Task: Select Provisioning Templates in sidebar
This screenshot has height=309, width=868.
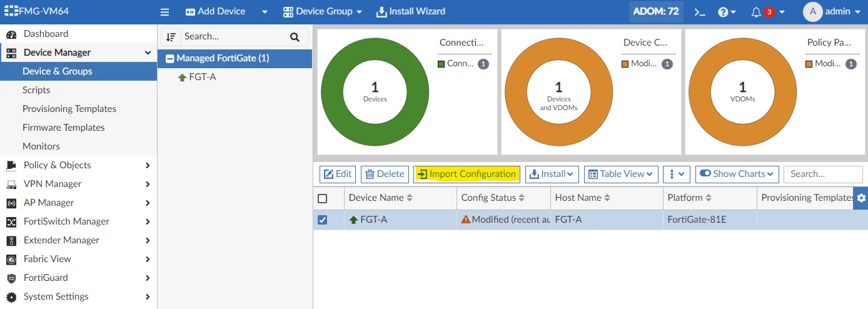Action: (69, 109)
